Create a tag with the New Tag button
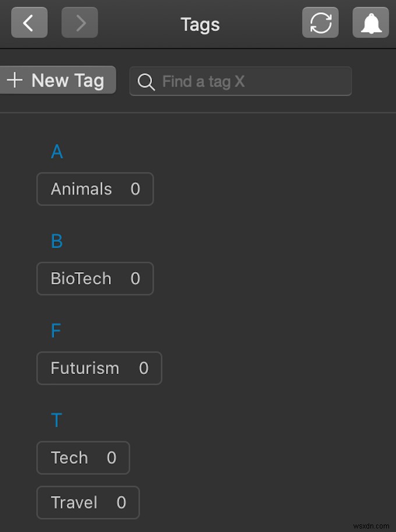The image size is (396, 532). coord(58,80)
